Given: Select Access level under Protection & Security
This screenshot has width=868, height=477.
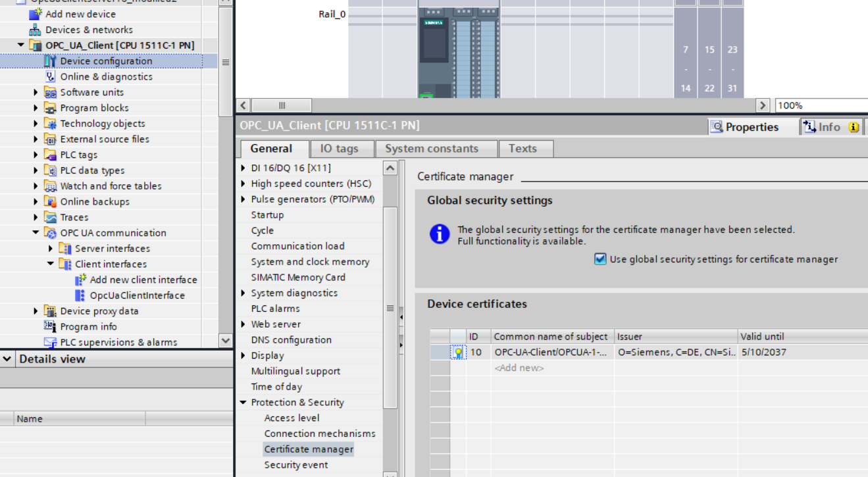Looking at the screenshot, I should [x=292, y=418].
